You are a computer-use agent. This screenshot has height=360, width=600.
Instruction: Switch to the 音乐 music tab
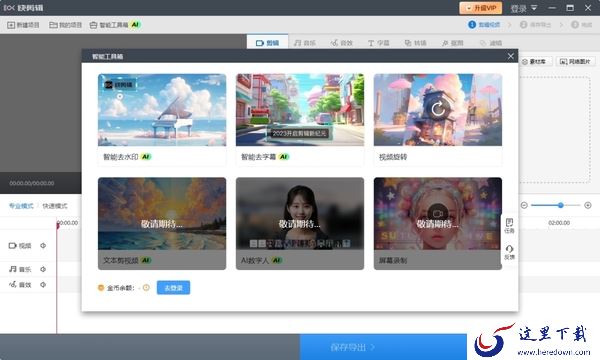(305, 43)
